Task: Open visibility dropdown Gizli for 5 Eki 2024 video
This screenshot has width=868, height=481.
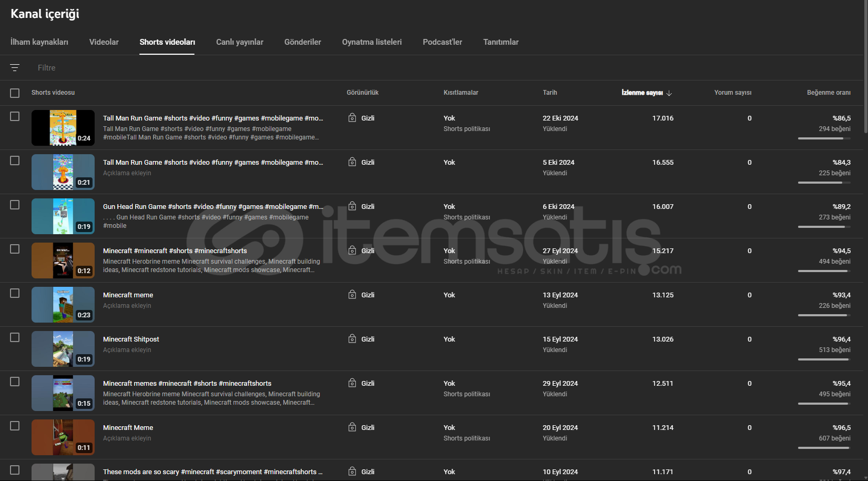Action: coord(367,163)
